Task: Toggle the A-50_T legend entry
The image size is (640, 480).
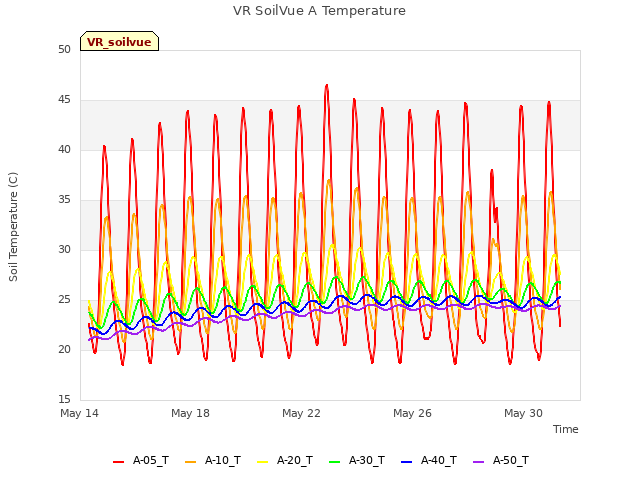Action: click(x=501, y=460)
